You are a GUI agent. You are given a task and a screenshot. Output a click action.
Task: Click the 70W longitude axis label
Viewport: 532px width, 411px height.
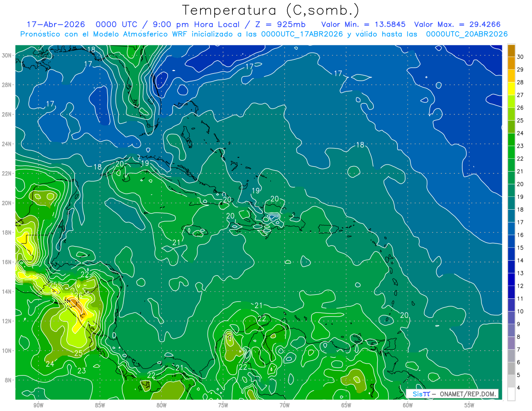[x=285, y=405]
